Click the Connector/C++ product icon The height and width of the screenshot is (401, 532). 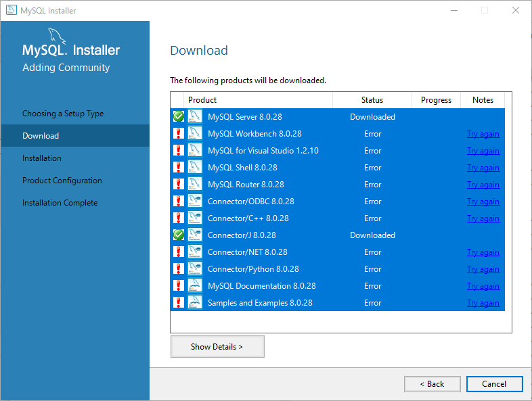pos(195,218)
